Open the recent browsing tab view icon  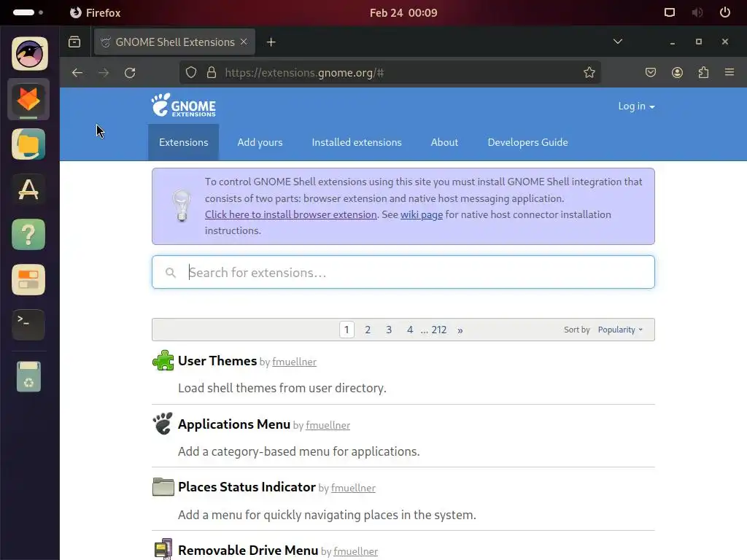click(x=75, y=42)
